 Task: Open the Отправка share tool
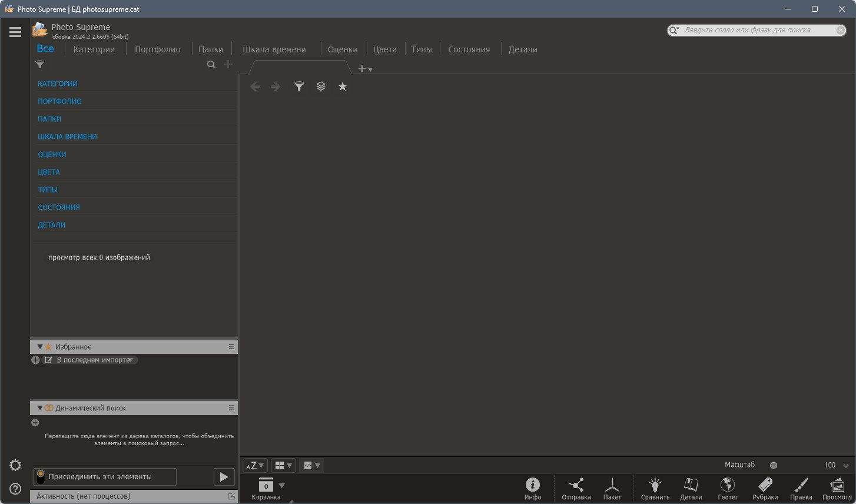tap(576, 489)
